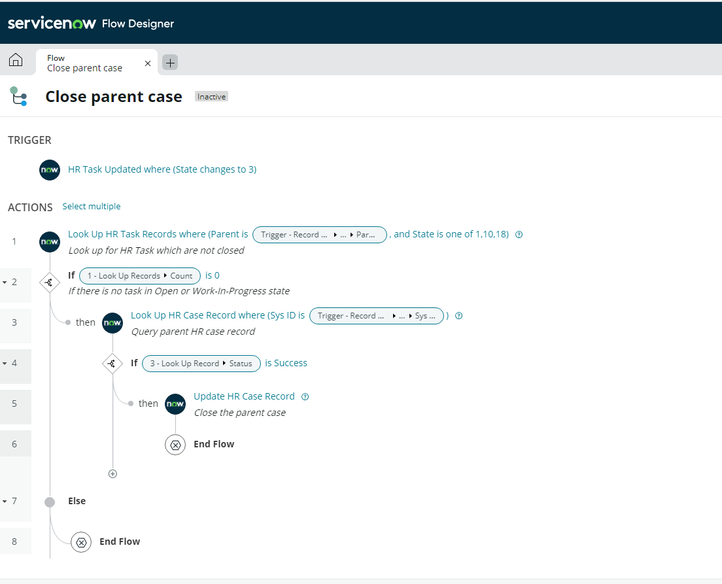
Task: Open step 1 Look Up HR Task Records
Action: pos(158,234)
